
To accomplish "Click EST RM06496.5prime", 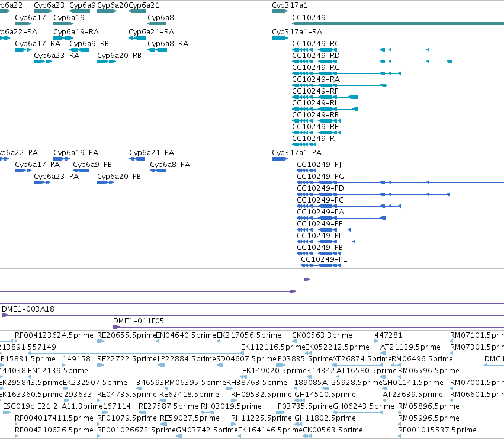I will click(422, 359).
